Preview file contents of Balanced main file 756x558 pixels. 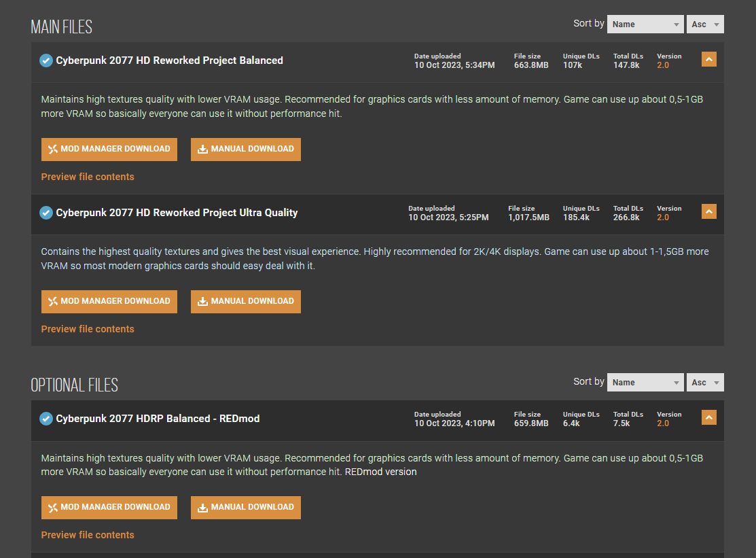click(88, 177)
